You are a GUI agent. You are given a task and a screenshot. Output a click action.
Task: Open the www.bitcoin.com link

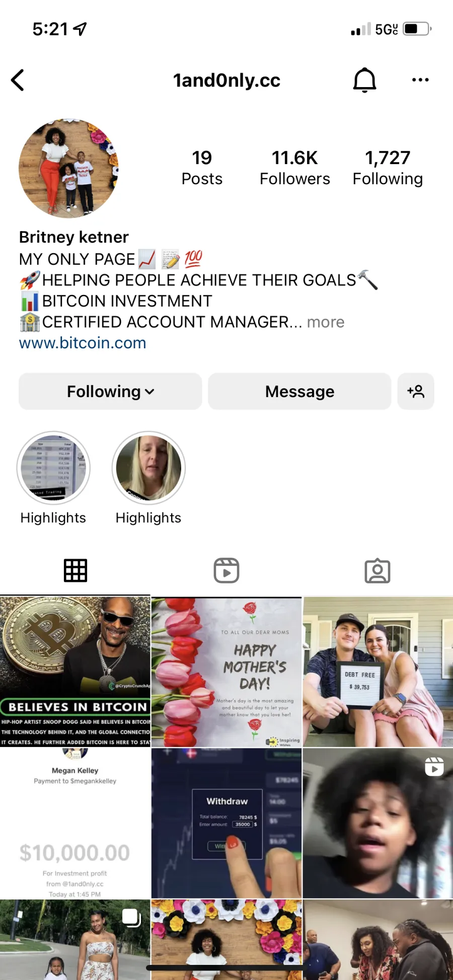(x=83, y=343)
